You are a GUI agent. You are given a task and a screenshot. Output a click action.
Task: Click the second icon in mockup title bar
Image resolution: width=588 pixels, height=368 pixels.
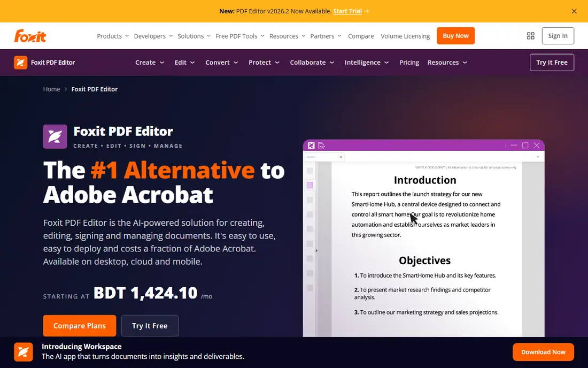pos(321,145)
